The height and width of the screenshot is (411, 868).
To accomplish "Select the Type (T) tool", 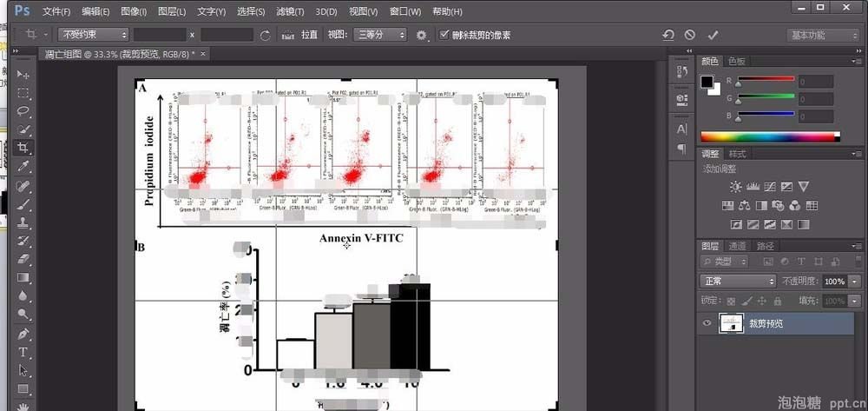I will pos(23,352).
